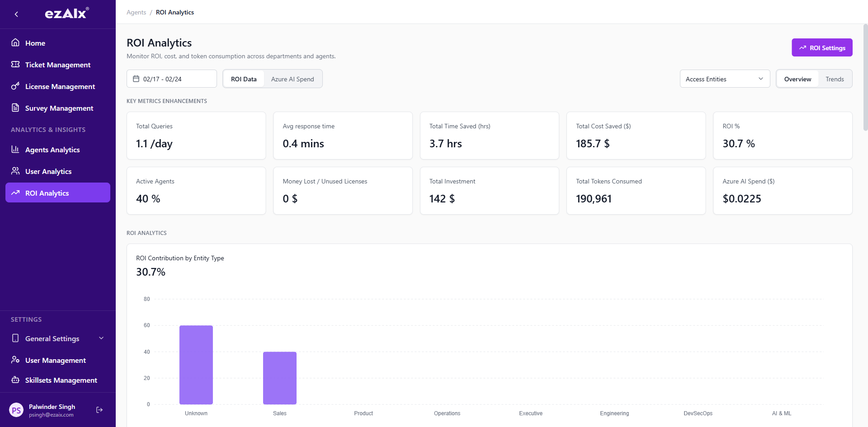Image resolution: width=868 pixels, height=427 pixels.
Task: Switch to the Trends view toggle
Action: coord(835,79)
